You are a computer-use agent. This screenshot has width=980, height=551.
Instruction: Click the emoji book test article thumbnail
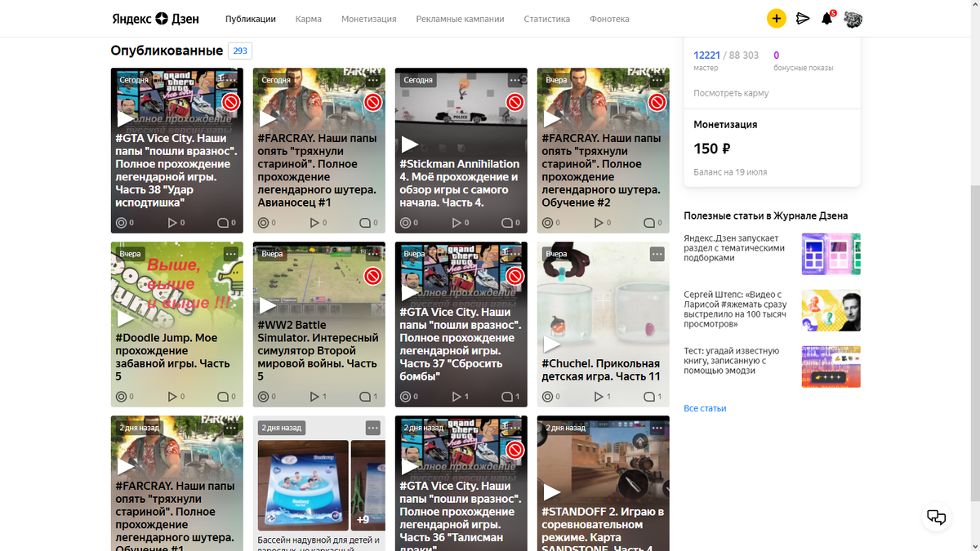point(831,367)
